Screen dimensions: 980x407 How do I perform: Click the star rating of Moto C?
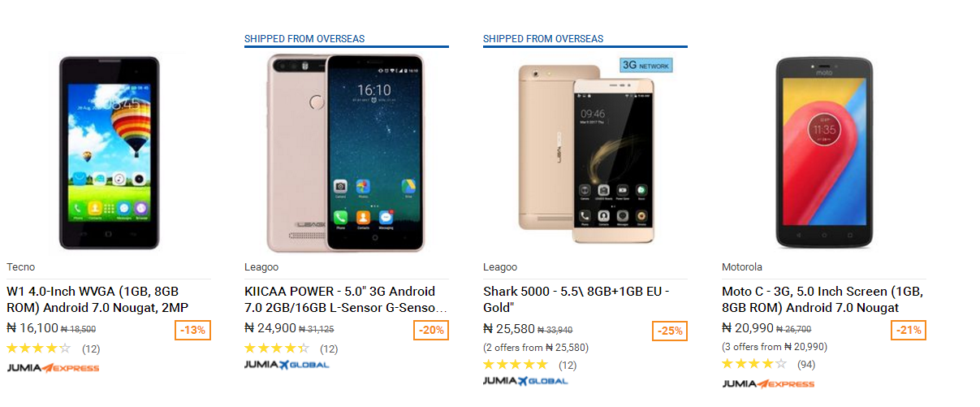[x=754, y=364]
